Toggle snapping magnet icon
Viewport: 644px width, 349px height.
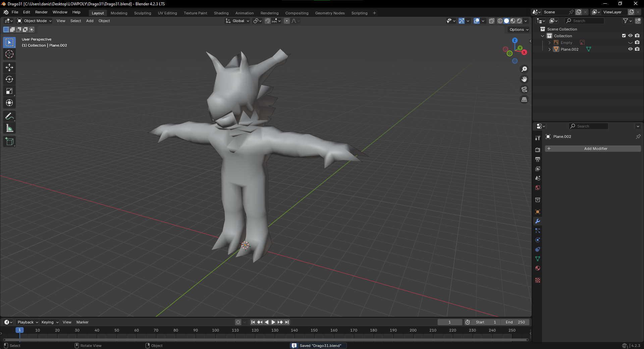point(267,21)
